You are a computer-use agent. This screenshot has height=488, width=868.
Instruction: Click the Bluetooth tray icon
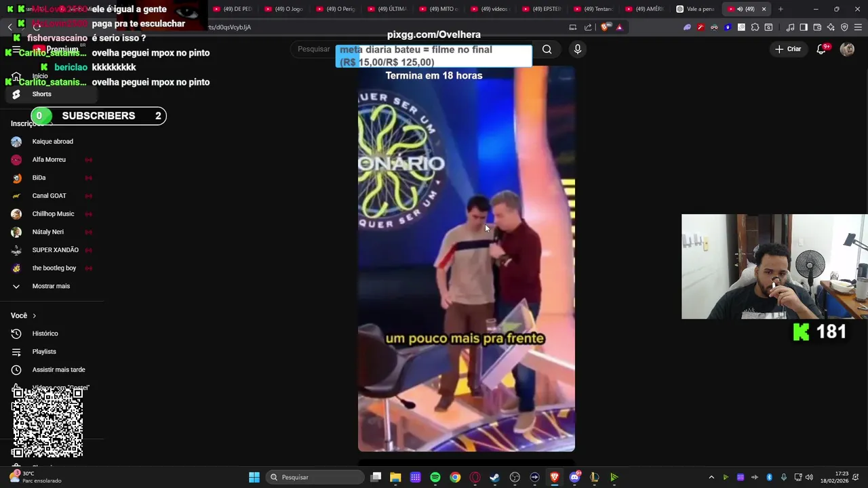pos(769,477)
